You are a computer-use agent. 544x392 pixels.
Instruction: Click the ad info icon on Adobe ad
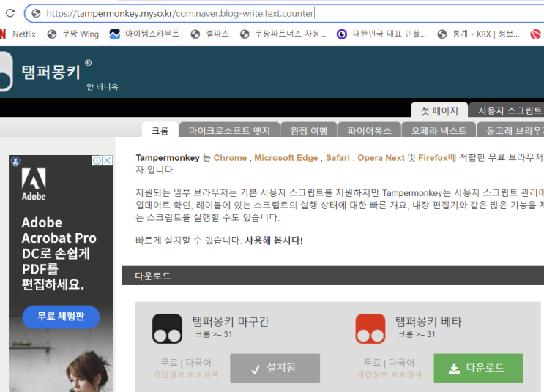(97, 160)
